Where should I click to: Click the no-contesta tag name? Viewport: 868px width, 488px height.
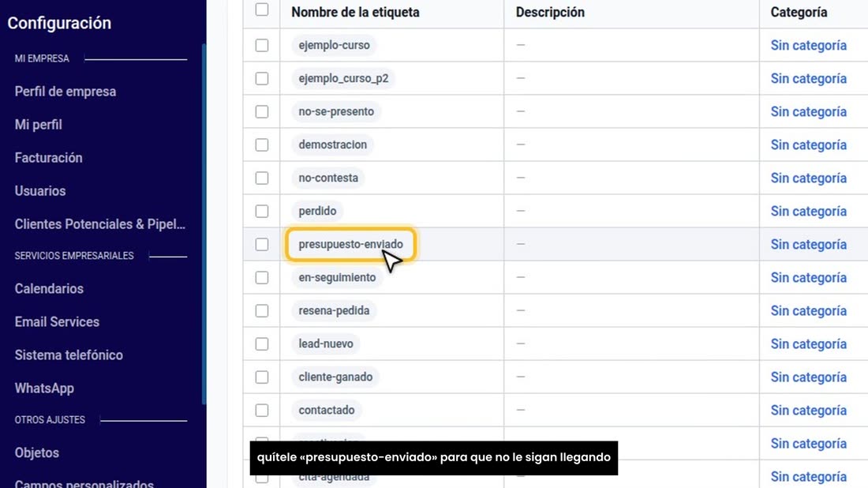coord(328,178)
